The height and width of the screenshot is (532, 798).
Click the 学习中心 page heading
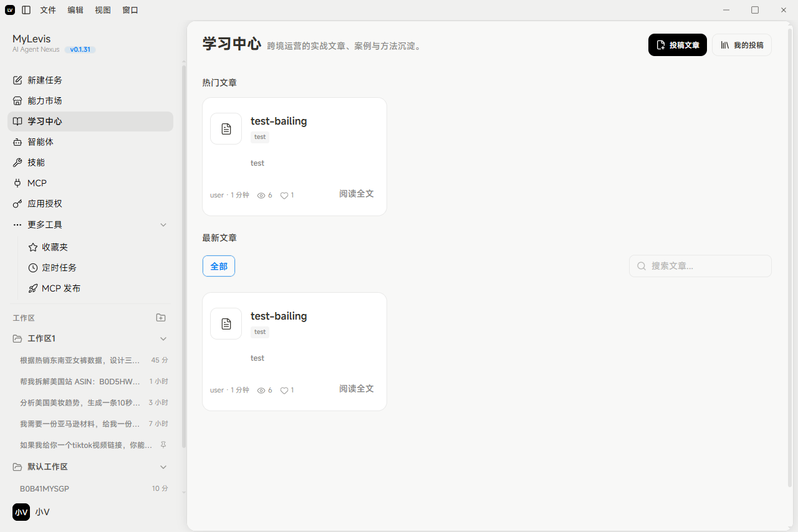[x=232, y=44]
